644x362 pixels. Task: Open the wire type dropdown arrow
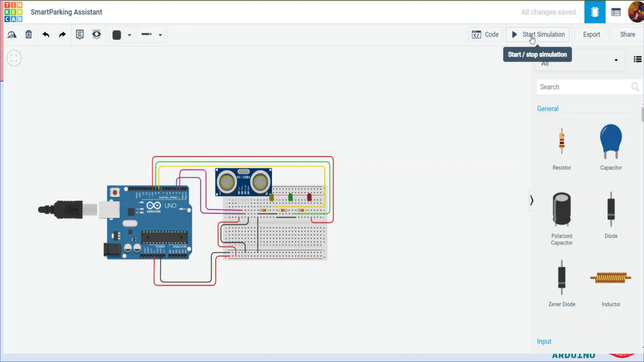(x=160, y=35)
